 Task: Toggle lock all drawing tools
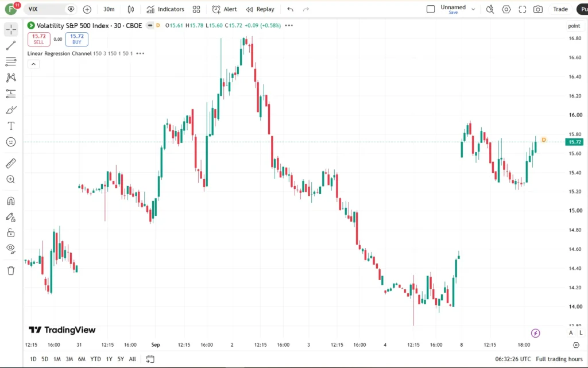point(11,233)
